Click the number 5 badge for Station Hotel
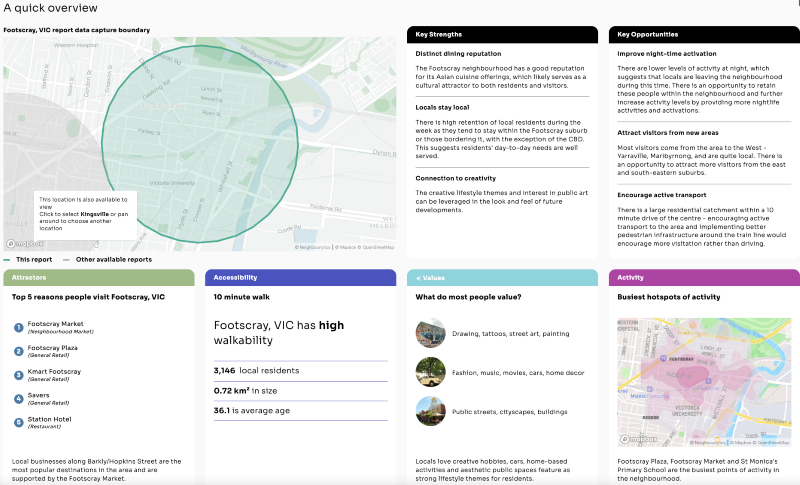The width and height of the screenshot is (800, 485). (x=18, y=422)
